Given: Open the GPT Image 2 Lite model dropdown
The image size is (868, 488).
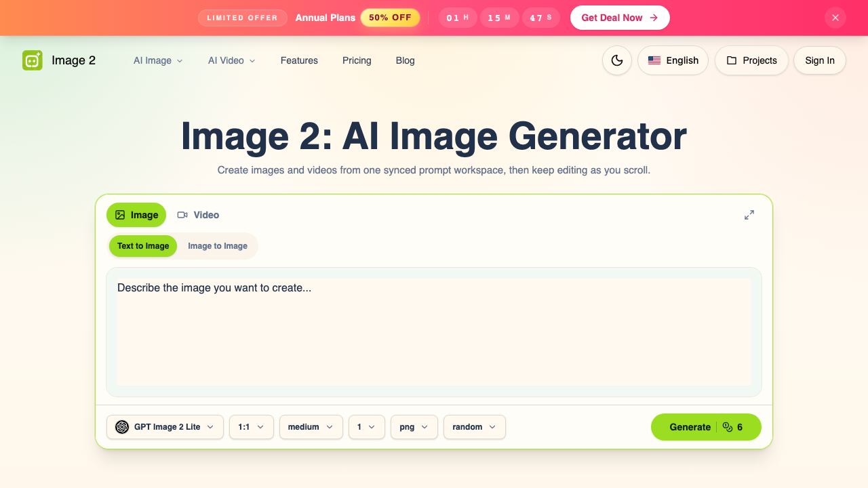Looking at the screenshot, I should tap(165, 427).
